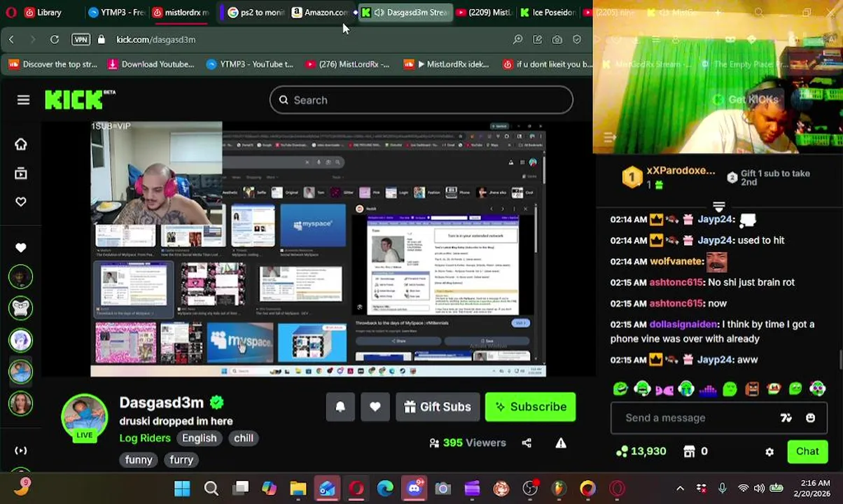Open system volume speaker icon

(x=760, y=489)
